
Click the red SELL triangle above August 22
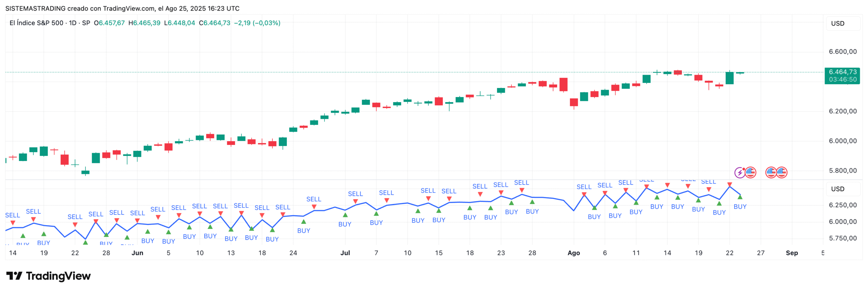click(729, 185)
